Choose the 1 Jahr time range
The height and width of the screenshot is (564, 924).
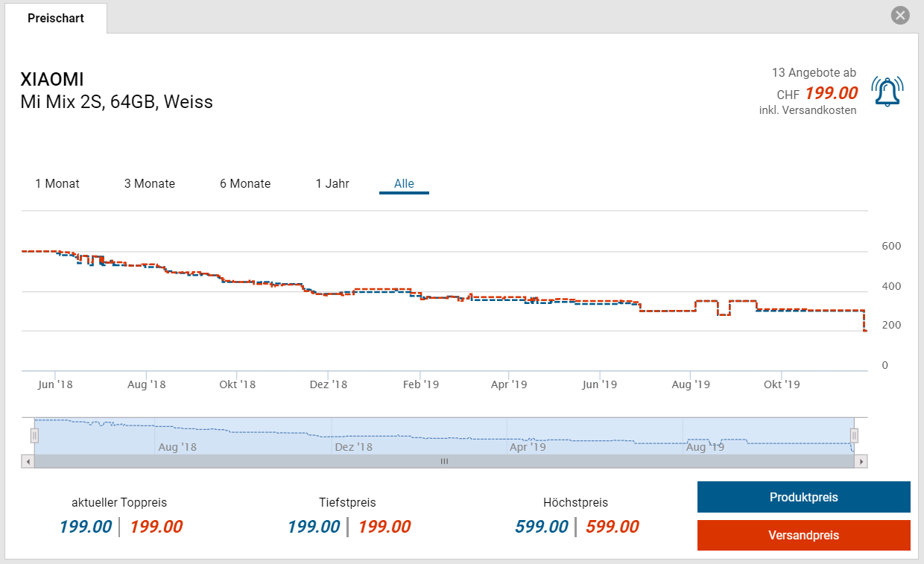click(x=332, y=183)
